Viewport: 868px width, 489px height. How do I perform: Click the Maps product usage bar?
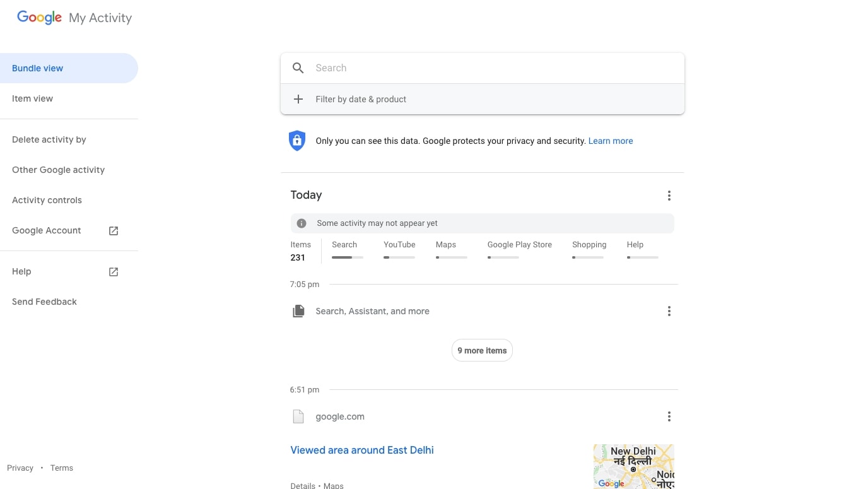(x=451, y=257)
